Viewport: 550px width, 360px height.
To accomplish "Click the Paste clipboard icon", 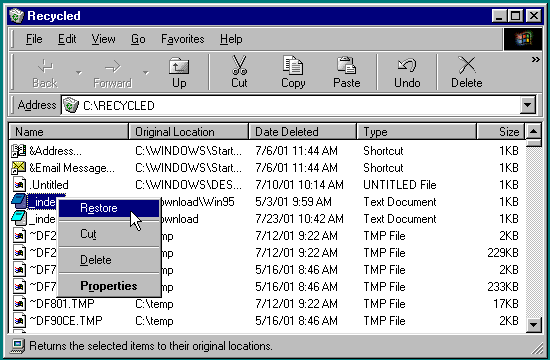I will 347,66.
